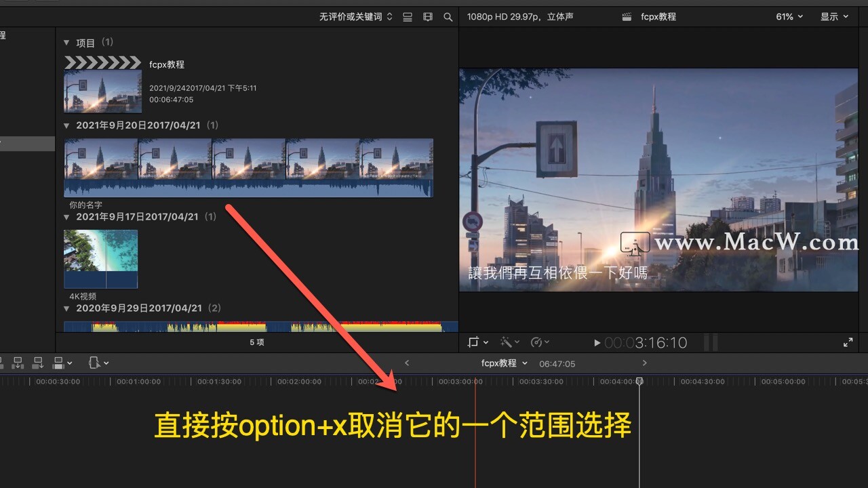Select the audio waveform clip under 2020年9月29日

261,327
